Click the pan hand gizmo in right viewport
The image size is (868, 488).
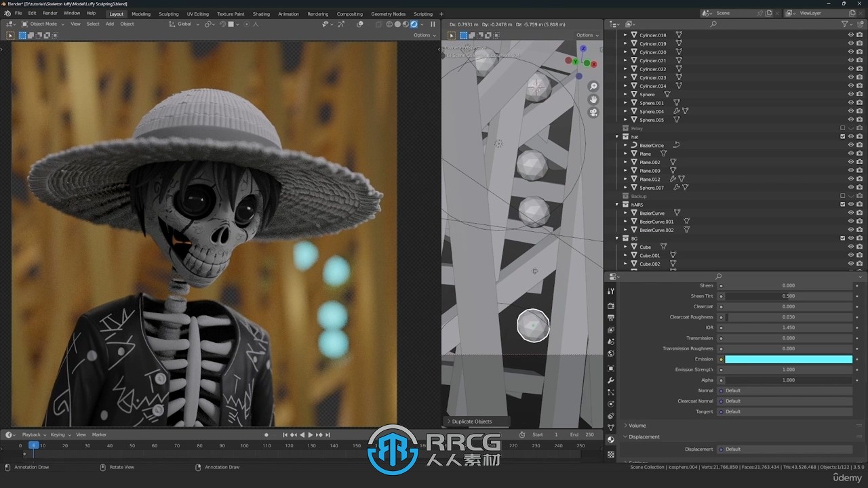click(x=593, y=100)
